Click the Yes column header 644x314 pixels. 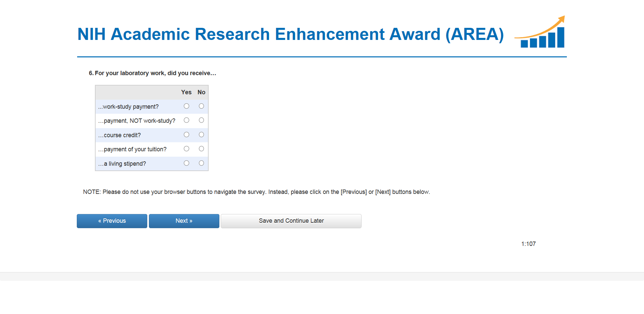pyautogui.click(x=186, y=92)
